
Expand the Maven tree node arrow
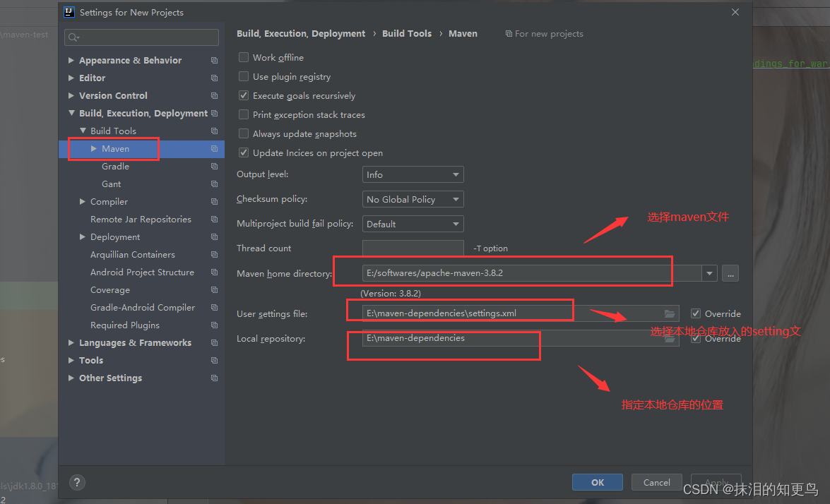[94, 149]
